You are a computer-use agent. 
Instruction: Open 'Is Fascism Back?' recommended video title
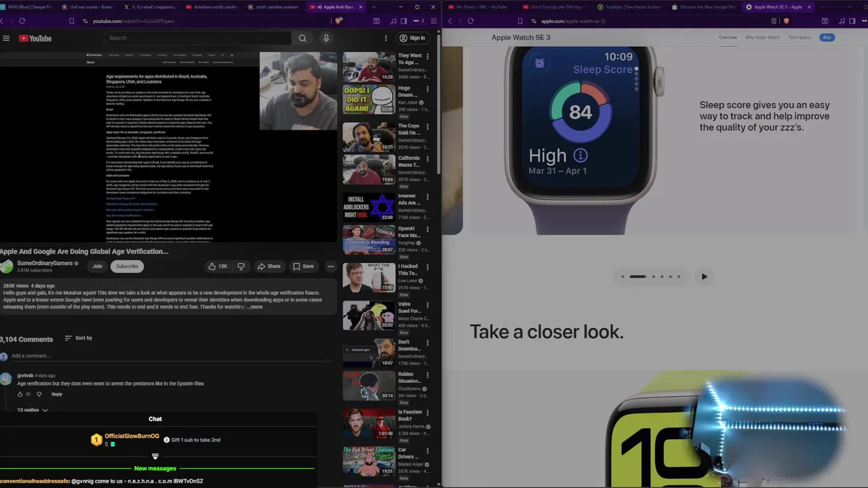410,415
